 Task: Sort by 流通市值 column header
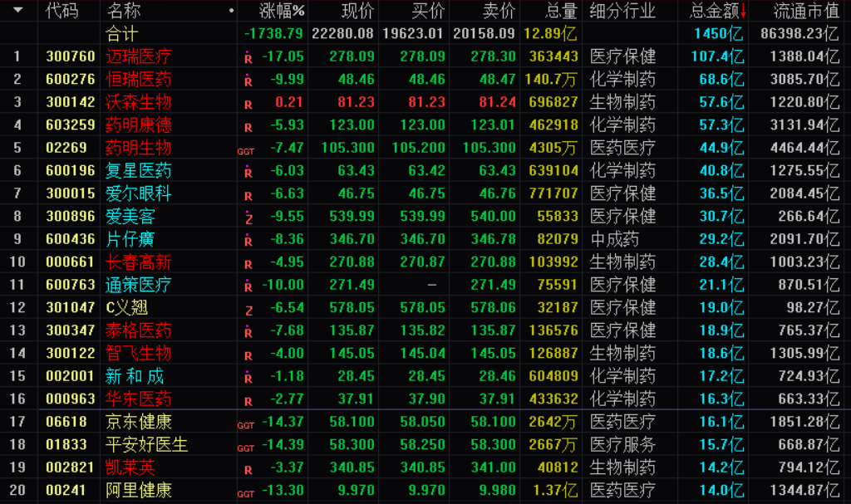[x=806, y=10]
